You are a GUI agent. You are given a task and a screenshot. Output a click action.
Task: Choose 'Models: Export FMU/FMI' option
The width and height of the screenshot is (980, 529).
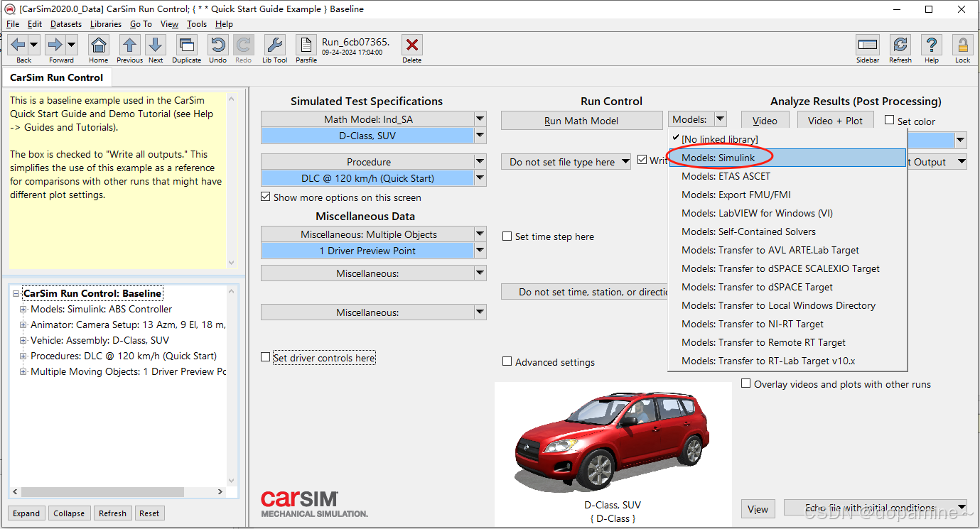point(787,195)
